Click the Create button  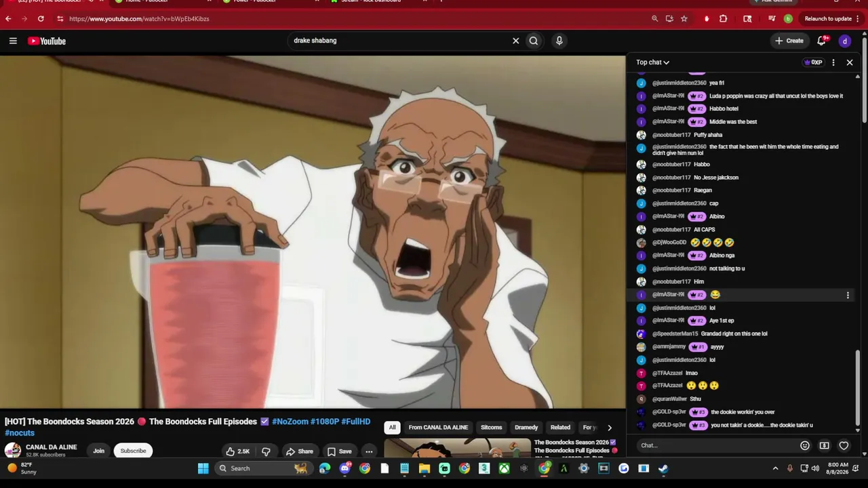coord(789,41)
